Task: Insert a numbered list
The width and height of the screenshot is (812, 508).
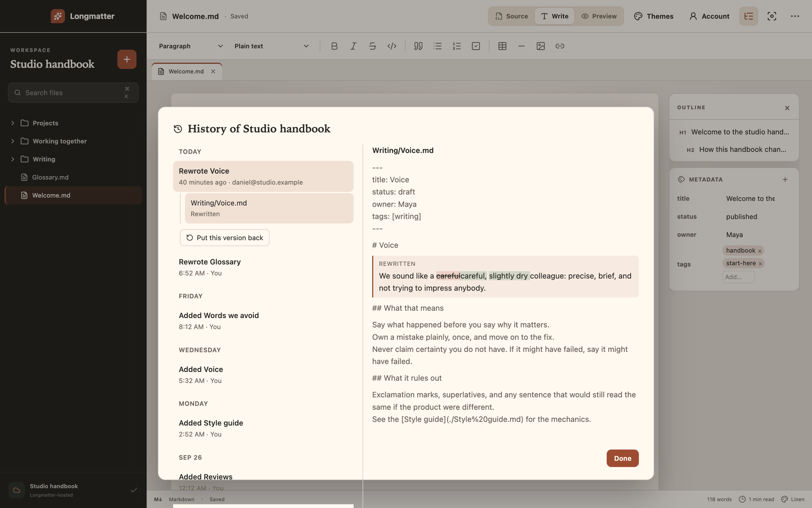Action: tap(457, 46)
